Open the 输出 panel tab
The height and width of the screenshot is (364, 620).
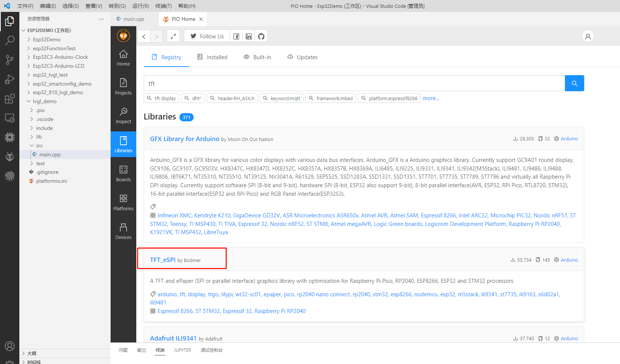(x=142, y=350)
